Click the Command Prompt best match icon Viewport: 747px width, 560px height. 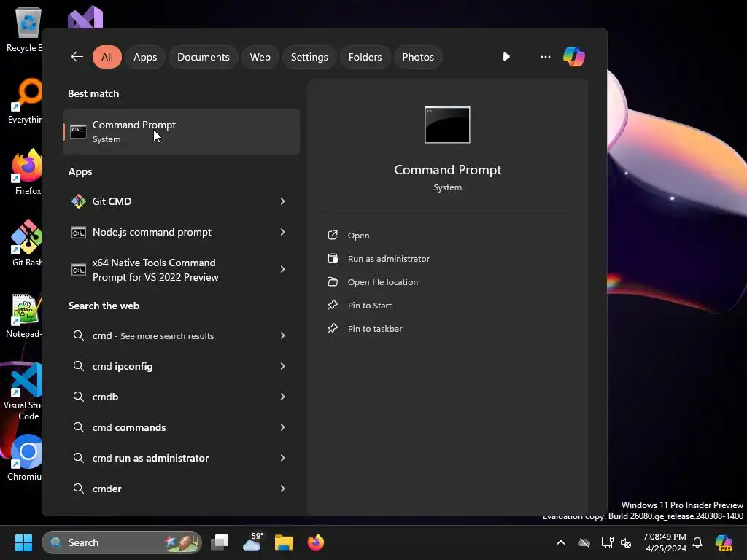click(78, 131)
